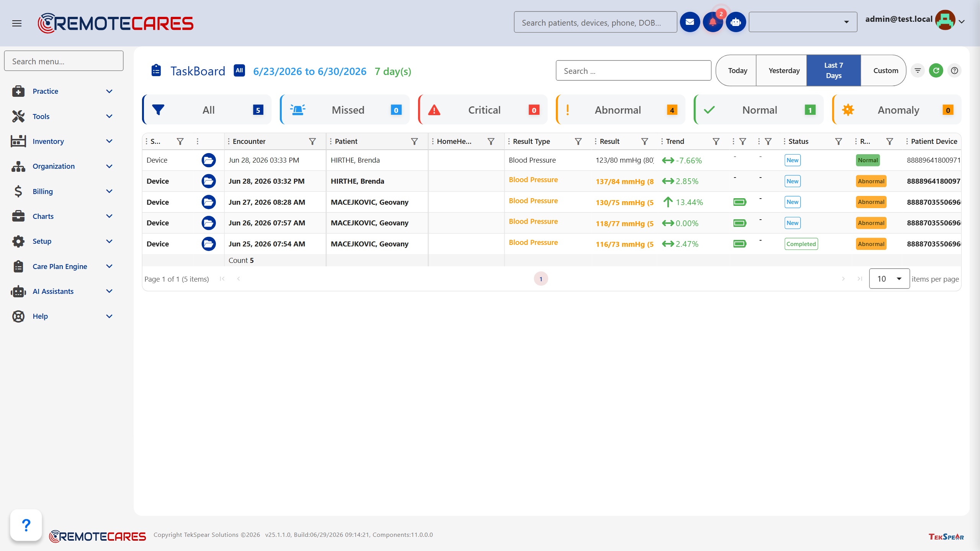Open folder for Jun 28 03:33 PM encounter
This screenshot has width=980, height=551.
click(x=208, y=160)
